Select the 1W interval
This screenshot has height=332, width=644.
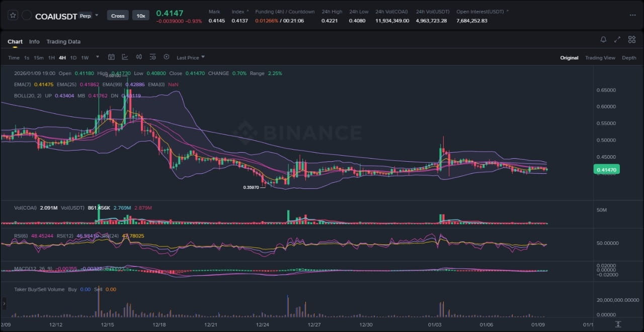click(x=85, y=57)
